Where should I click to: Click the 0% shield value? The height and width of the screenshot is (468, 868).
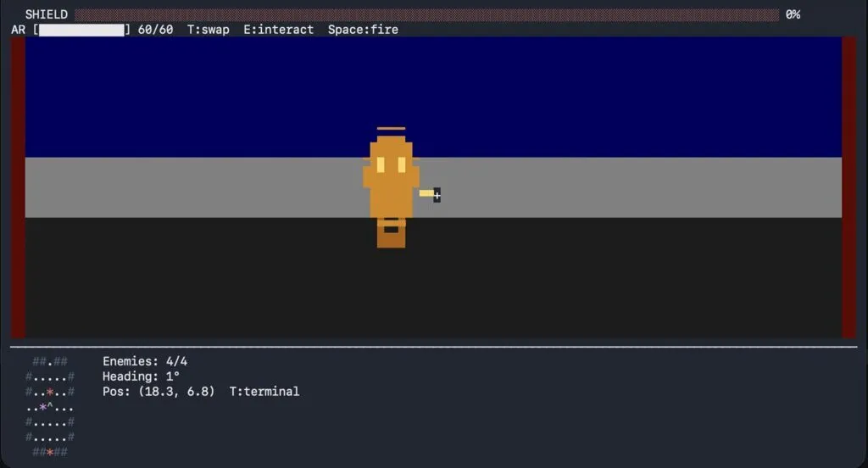pyautogui.click(x=793, y=14)
